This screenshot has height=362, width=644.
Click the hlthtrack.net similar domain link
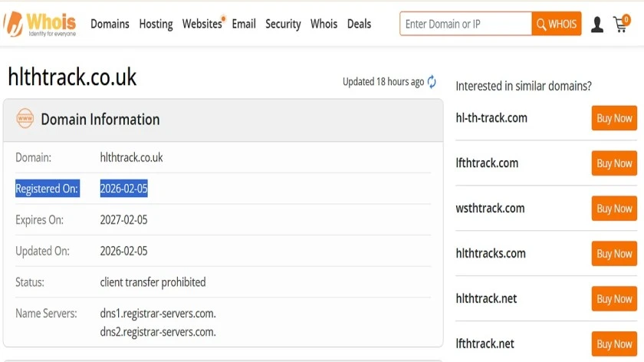pos(486,298)
